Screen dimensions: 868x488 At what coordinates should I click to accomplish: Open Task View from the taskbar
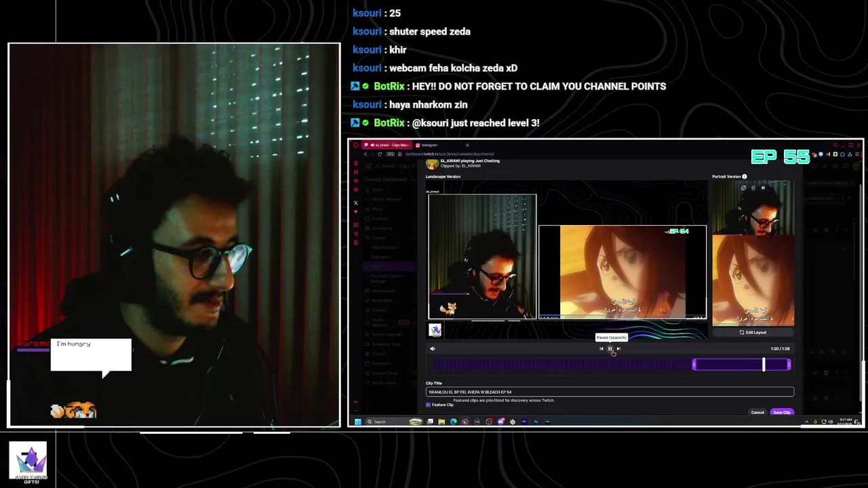pyautogui.click(x=430, y=422)
